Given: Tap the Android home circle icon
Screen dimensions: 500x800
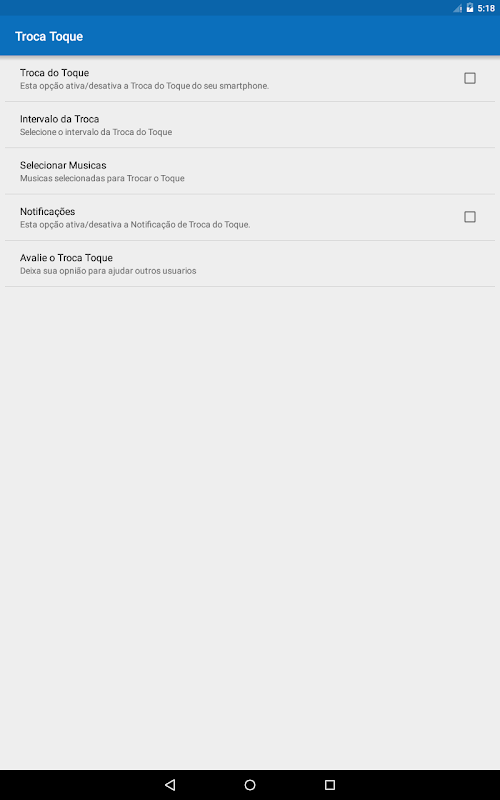Looking at the screenshot, I should pyautogui.click(x=250, y=784).
